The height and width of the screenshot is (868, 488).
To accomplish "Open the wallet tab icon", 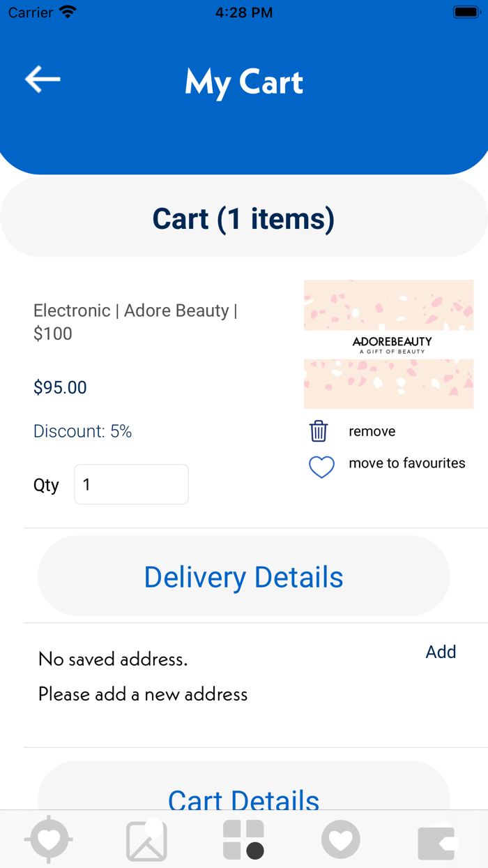I will 437,841.
